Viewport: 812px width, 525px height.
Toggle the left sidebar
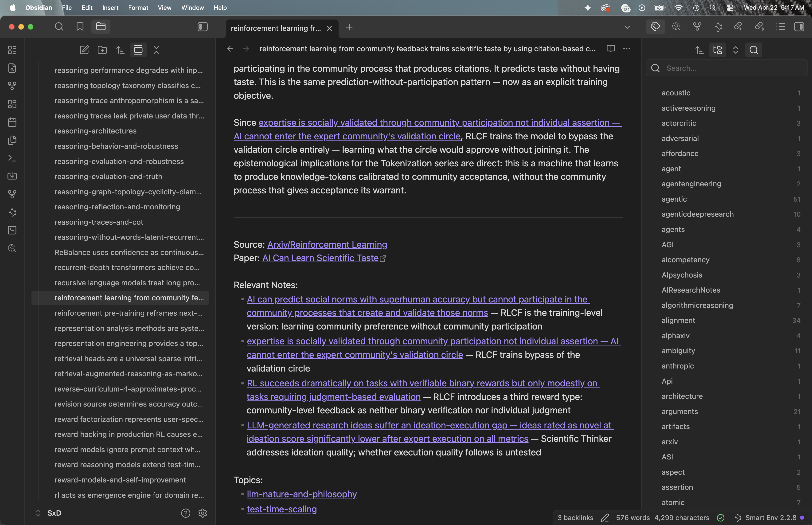(x=202, y=27)
